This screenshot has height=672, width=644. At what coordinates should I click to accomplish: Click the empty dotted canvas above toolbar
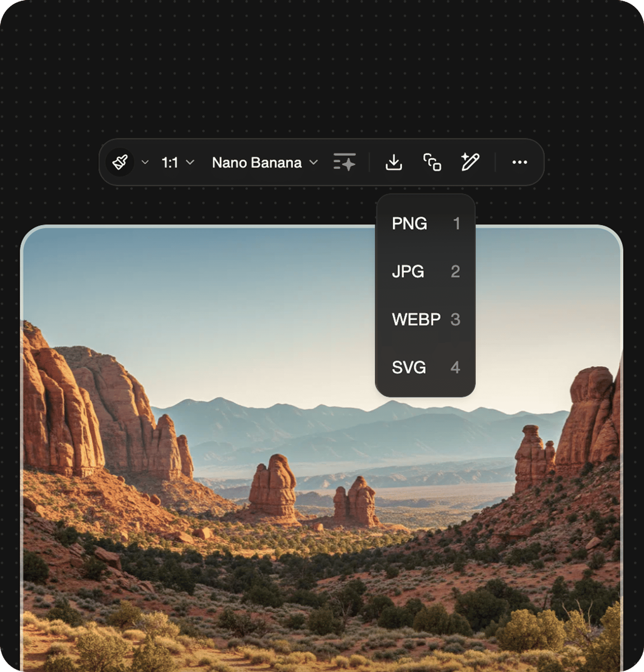click(x=322, y=68)
